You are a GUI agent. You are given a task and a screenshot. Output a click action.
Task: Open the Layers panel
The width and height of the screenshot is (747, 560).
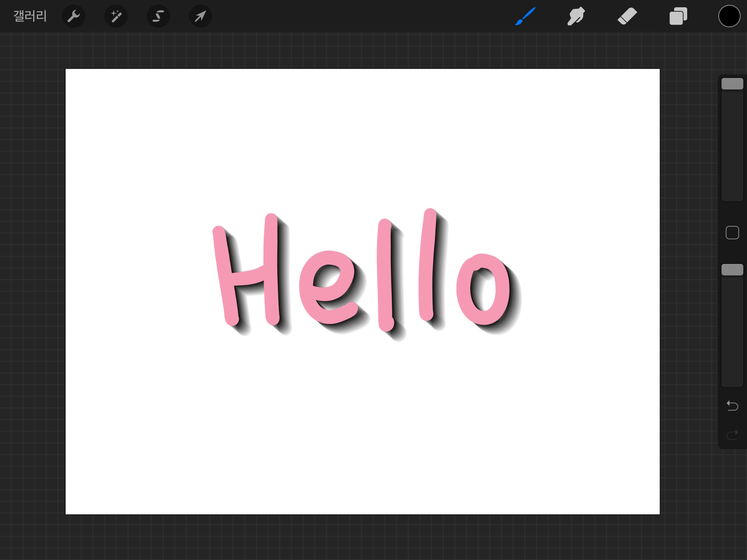tap(678, 16)
